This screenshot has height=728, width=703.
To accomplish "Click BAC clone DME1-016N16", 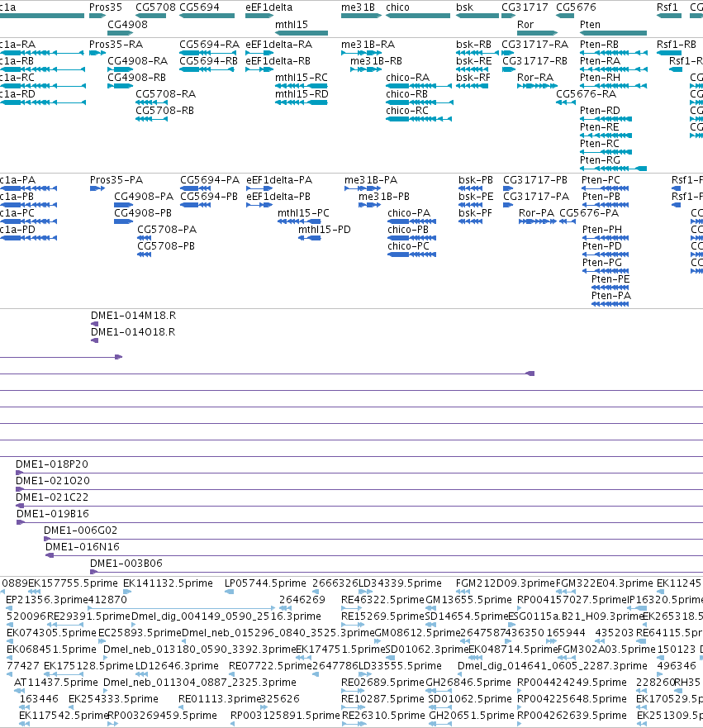I will pos(82,547).
